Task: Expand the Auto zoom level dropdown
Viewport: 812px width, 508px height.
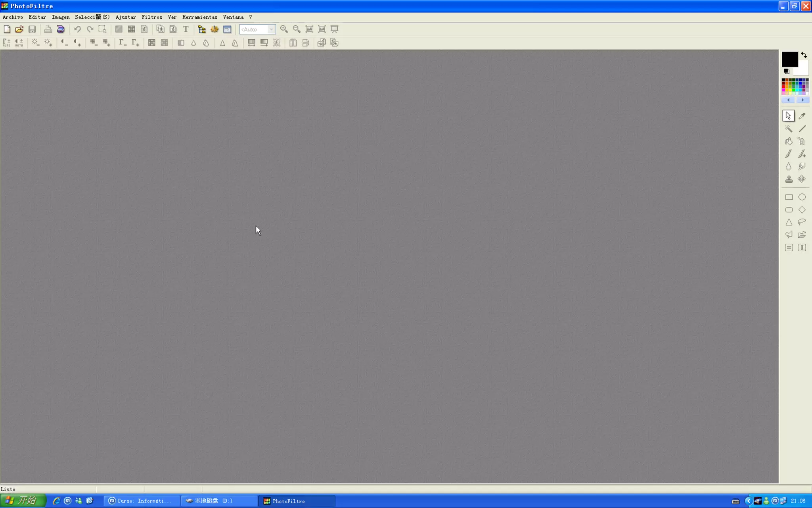Action: tap(271, 29)
